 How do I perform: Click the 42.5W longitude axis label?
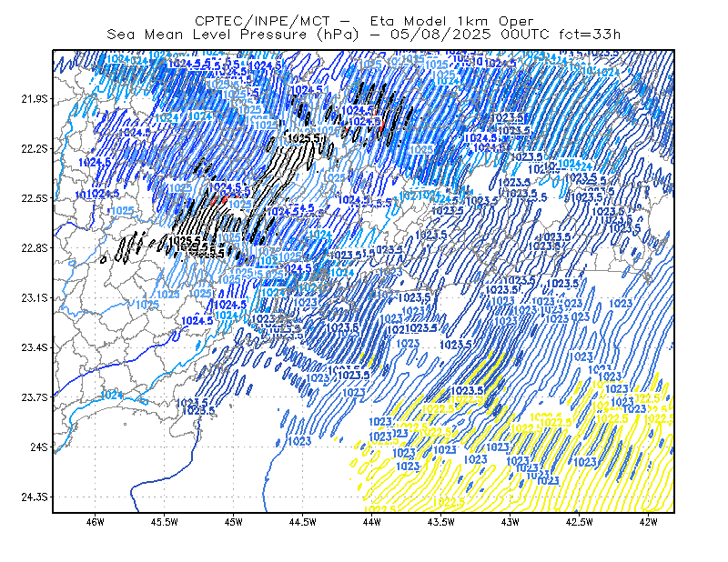click(580, 522)
